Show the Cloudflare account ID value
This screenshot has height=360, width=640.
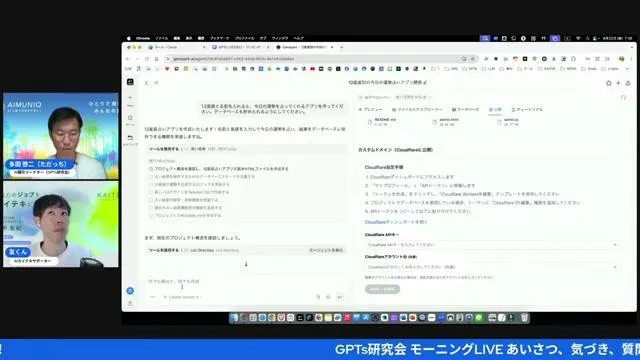coord(615,267)
